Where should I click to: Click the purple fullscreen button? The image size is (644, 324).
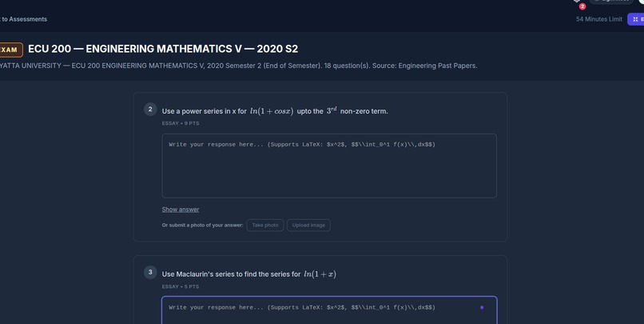click(636, 19)
